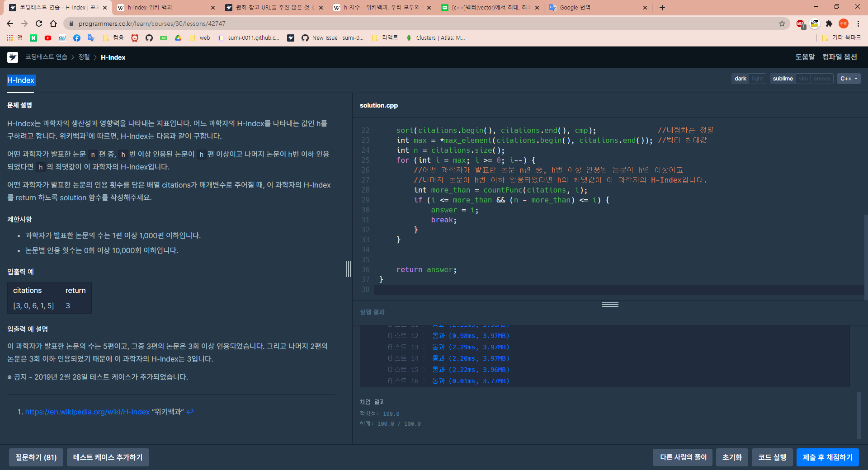This screenshot has width=868, height=470.
Task: Open the green AC bookmark icon
Action: tap(164, 38)
